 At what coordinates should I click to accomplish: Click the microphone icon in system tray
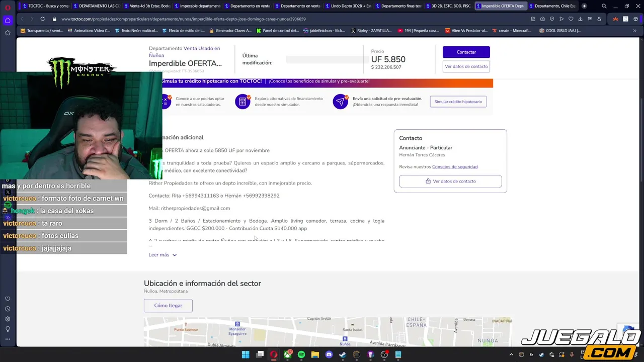coord(572,354)
